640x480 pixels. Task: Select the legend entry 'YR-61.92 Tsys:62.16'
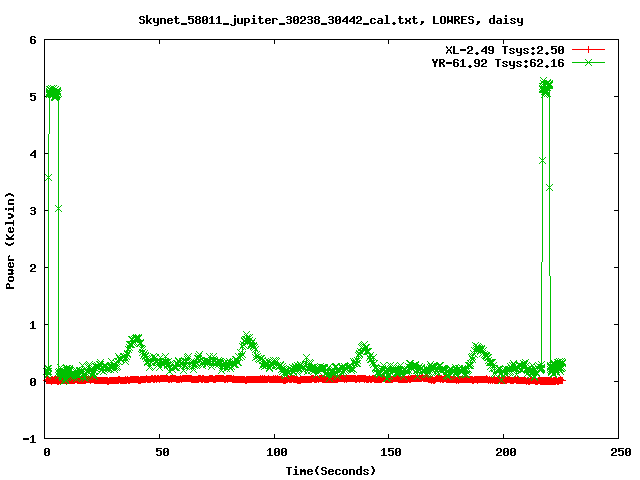[498, 63]
